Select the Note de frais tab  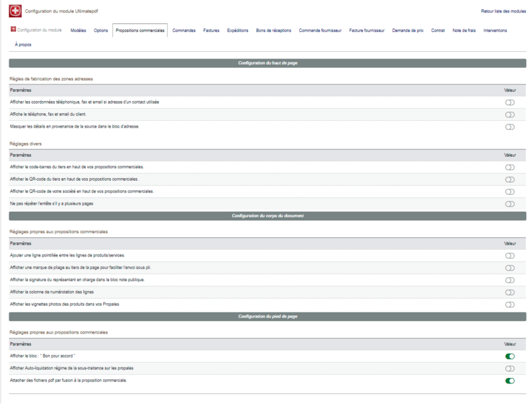464,31
